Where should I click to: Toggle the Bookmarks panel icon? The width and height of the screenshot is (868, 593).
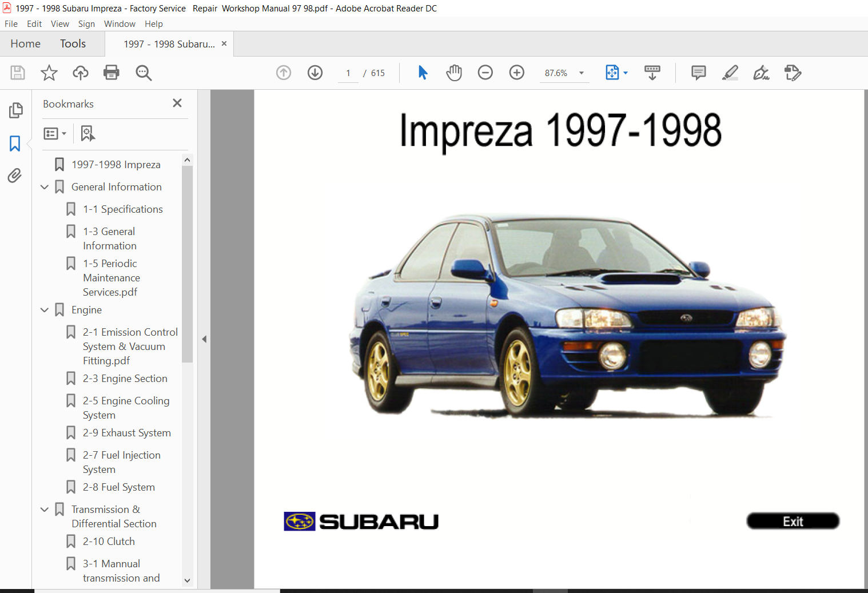[x=15, y=143]
